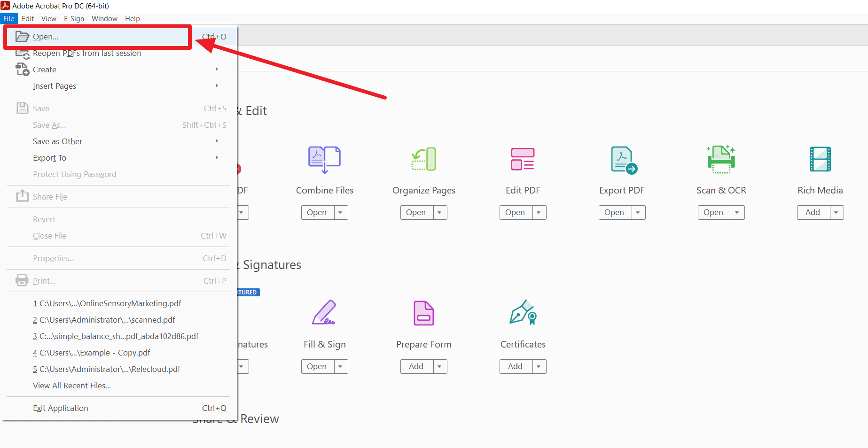Click the Scan & OCR tool icon
This screenshot has width=868, height=448.
[721, 159]
